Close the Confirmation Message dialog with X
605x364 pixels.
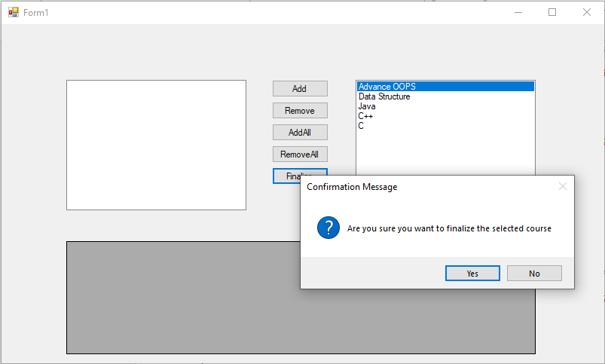[562, 187]
